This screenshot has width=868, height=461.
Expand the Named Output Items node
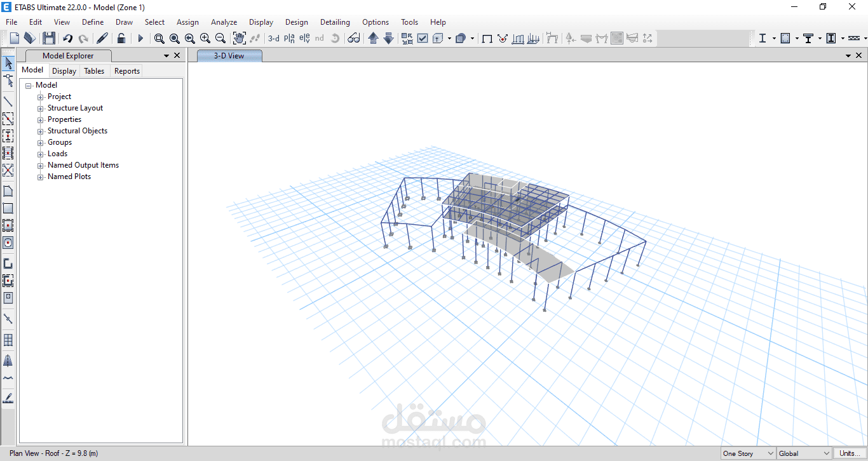coord(41,166)
